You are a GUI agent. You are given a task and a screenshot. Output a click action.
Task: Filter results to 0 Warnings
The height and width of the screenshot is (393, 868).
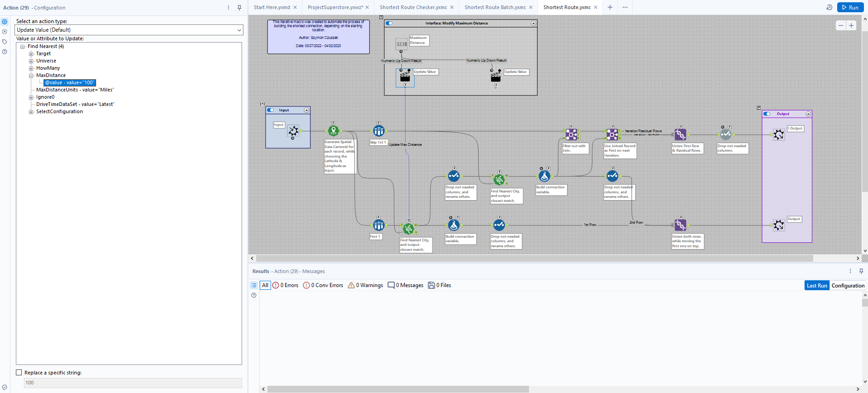365,285
